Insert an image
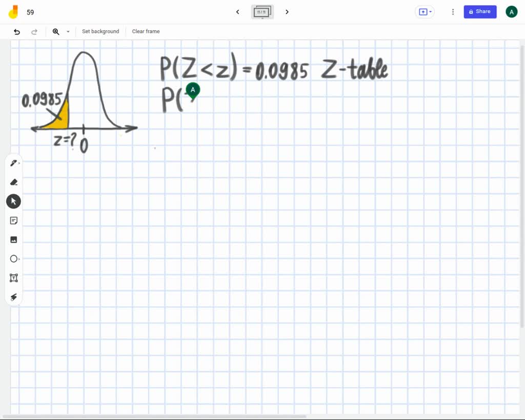The height and width of the screenshot is (420, 525). pos(13,239)
